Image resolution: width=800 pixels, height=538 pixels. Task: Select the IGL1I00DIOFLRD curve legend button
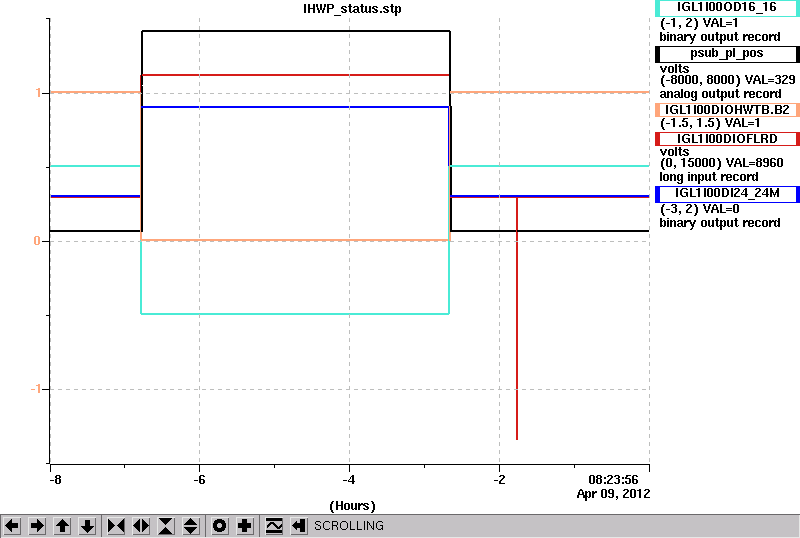tap(727, 139)
